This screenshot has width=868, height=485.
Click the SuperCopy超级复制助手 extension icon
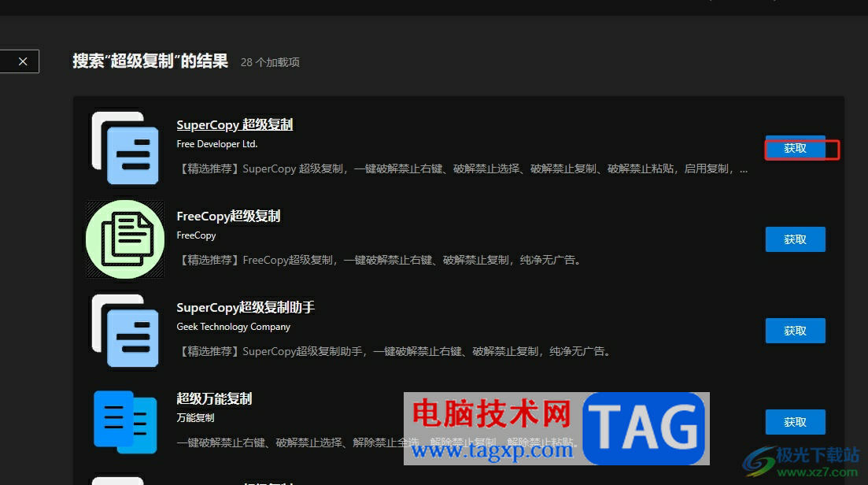click(x=125, y=331)
